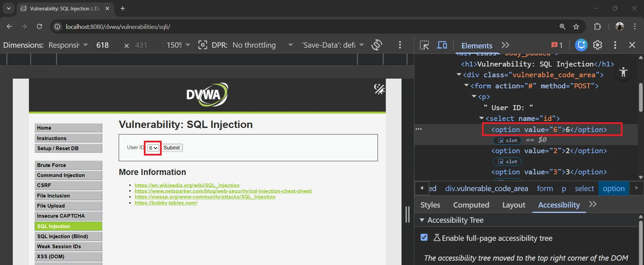Click div.vulnerable_code_area breadcrumb

pyautogui.click(x=486, y=188)
